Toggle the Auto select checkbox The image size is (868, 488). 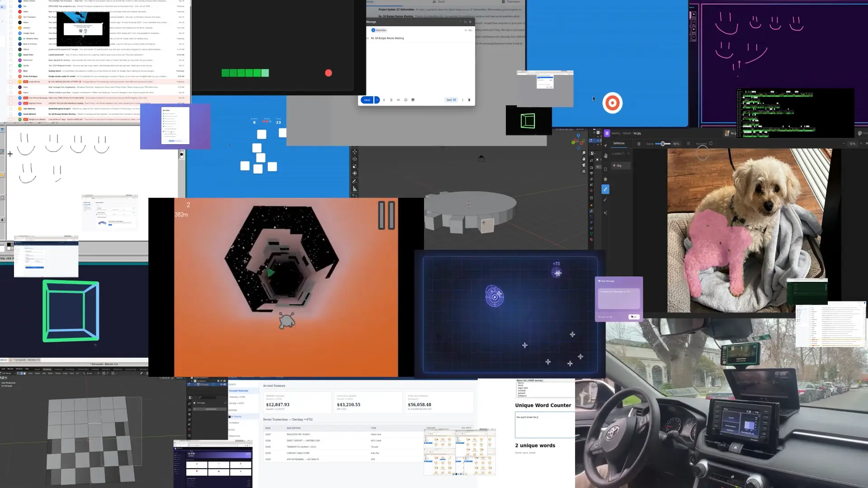711,143
